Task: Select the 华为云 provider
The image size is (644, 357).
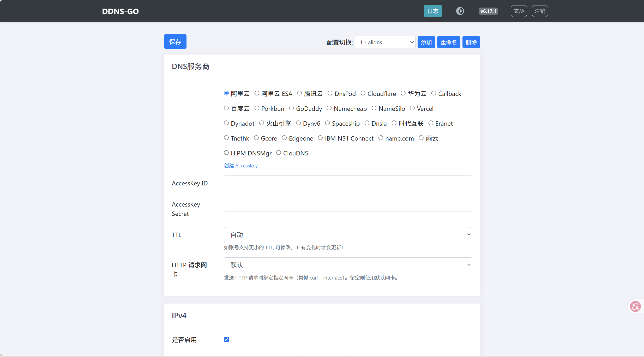Action: click(403, 93)
